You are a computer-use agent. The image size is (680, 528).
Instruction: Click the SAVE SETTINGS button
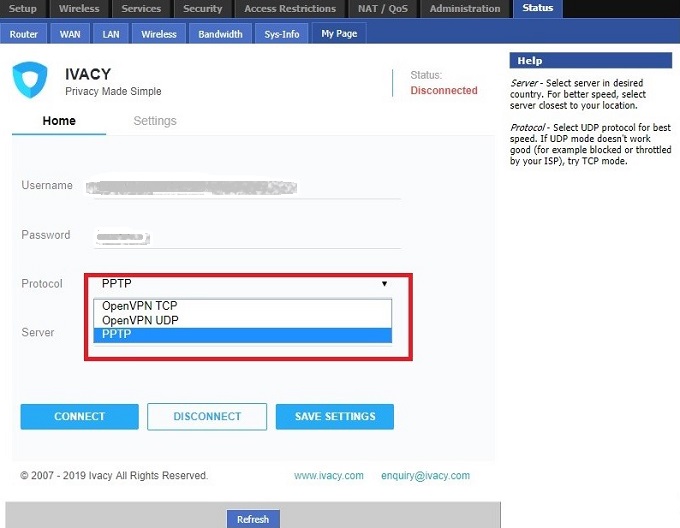pyautogui.click(x=335, y=417)
